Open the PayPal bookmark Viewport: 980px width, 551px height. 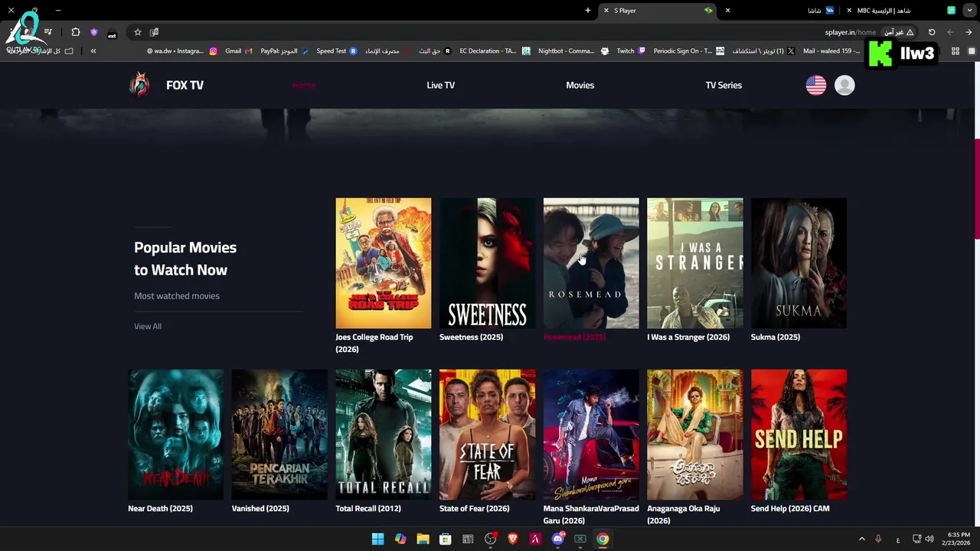tap(284, 51)
